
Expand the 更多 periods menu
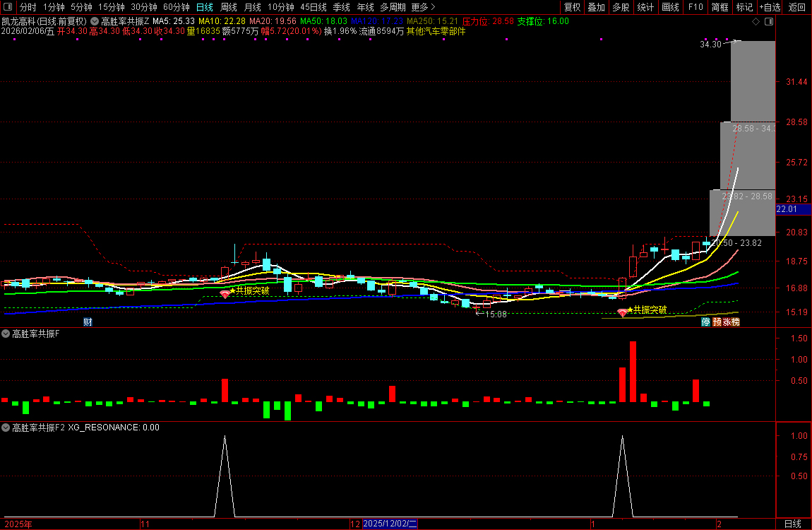point(423,7)
